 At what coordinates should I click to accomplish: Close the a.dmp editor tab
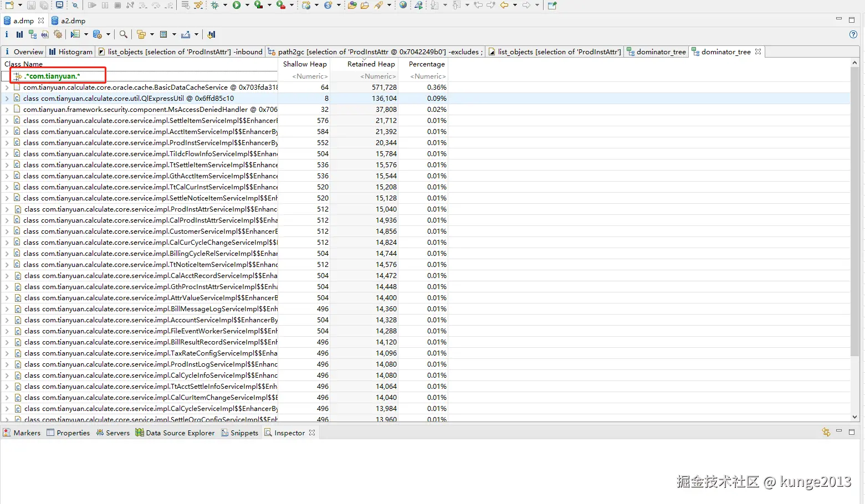(x=41, y=20)
